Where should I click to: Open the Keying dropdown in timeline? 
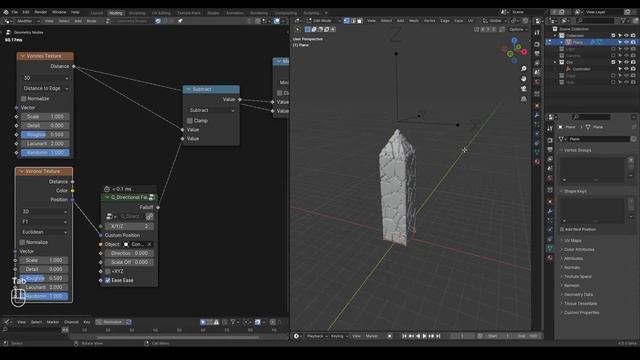[x=339, y=336]
